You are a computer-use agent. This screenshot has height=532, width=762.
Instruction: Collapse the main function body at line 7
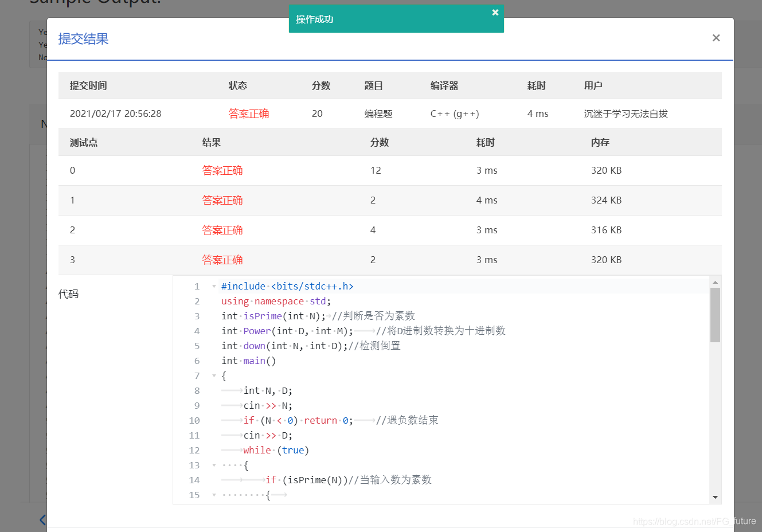click(214, 375)
